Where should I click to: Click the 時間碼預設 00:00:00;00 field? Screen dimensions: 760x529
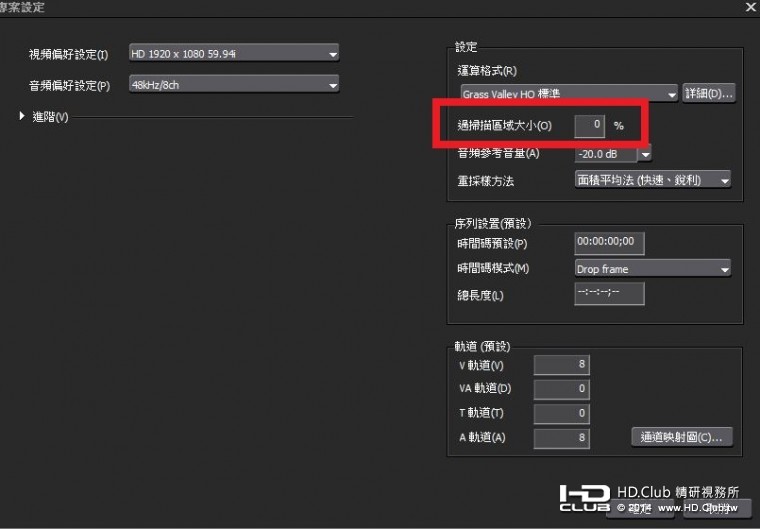tap(609, 243)
